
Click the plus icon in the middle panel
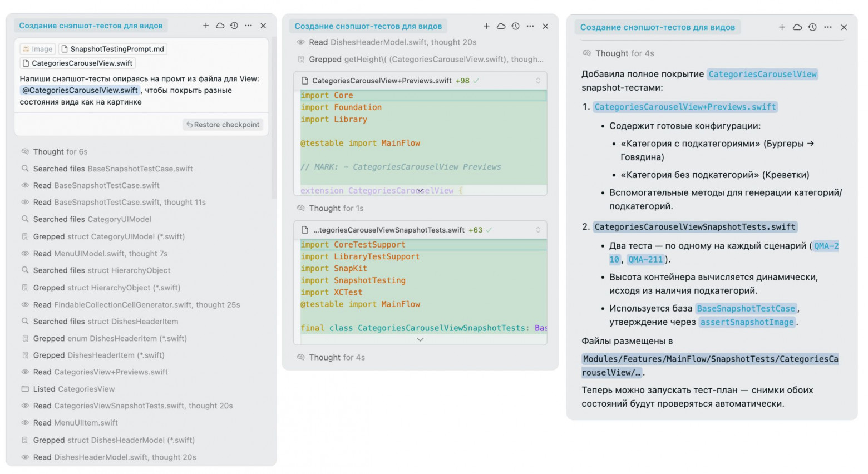[486, 26]
